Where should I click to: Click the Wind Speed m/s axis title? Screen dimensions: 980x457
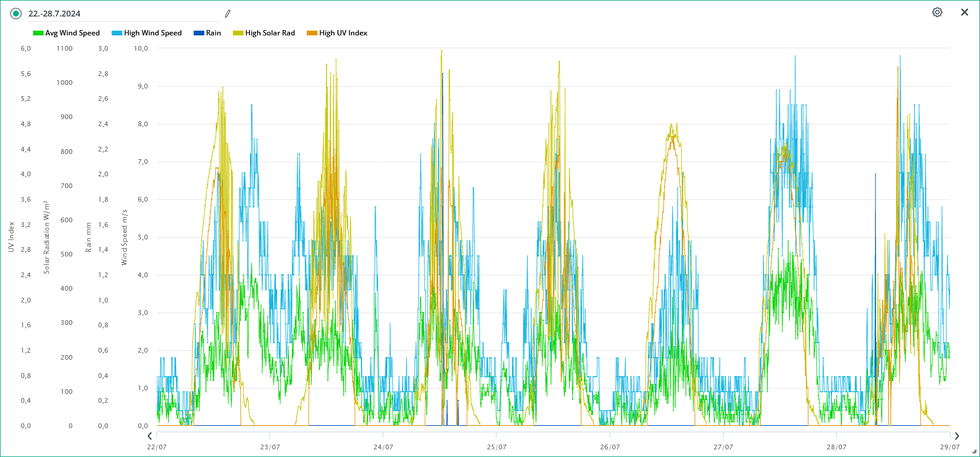(124, 237)
